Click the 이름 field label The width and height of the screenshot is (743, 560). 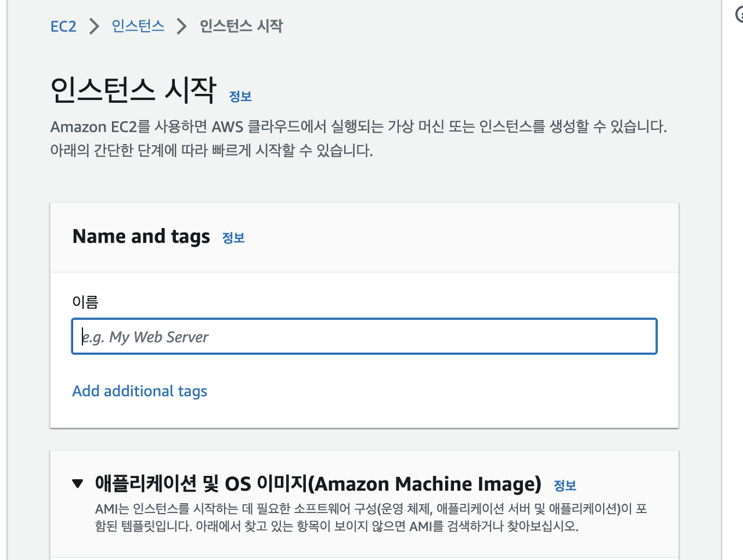point(85,302)
